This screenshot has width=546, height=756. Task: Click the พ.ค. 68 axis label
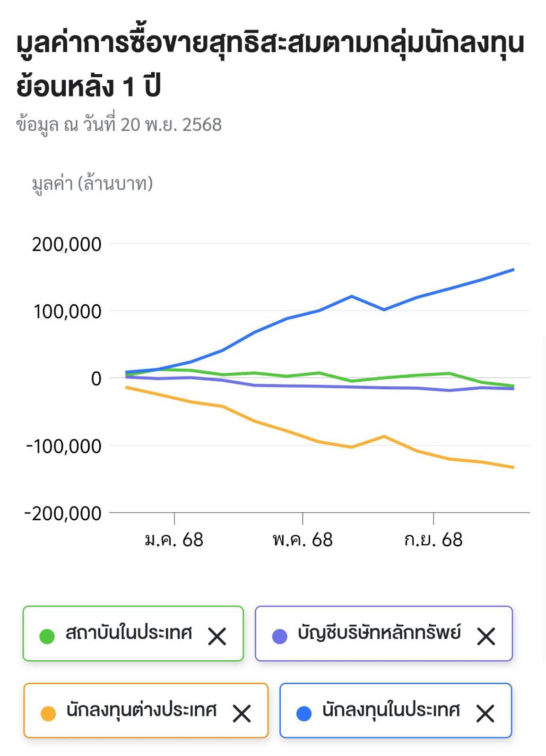tap(303, 540)
